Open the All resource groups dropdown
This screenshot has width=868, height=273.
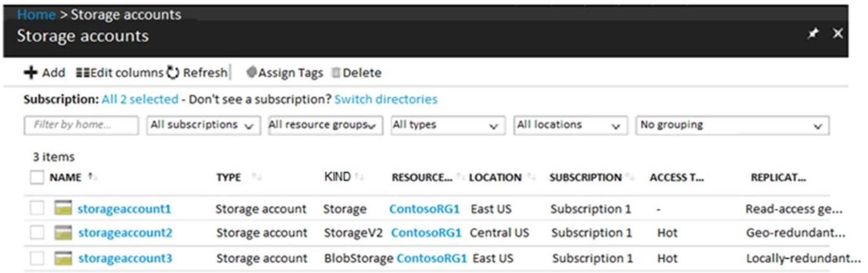[x=325, y=125]
